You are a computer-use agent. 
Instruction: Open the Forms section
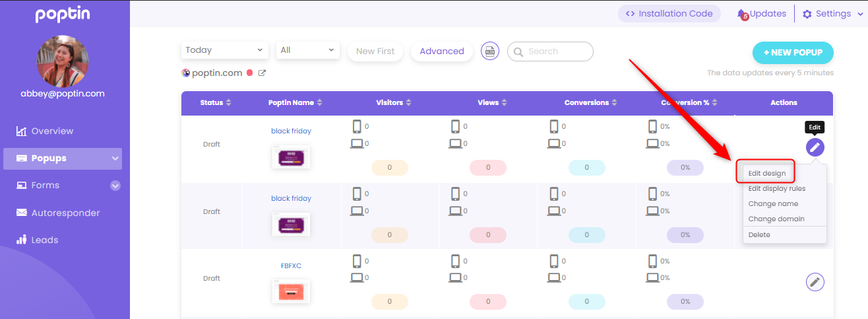[45, 186]
